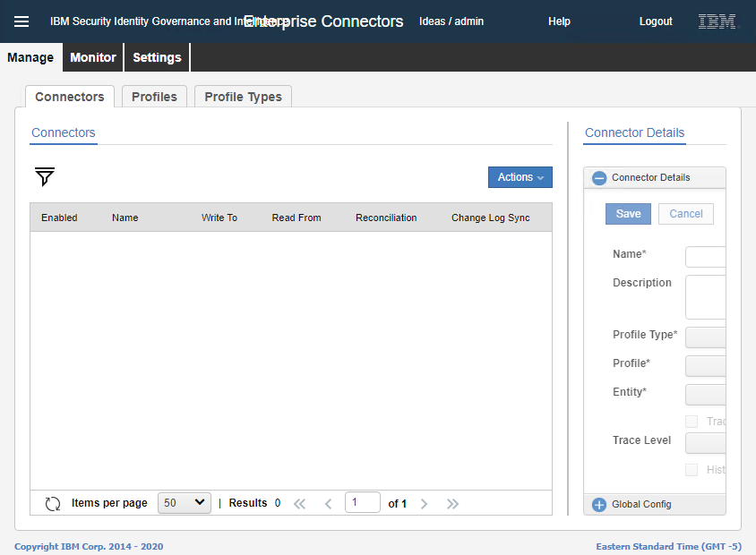This screenshot has height=555, width=756.
Task: Open the Profile Type dropdown
Action: click(705, 337)
